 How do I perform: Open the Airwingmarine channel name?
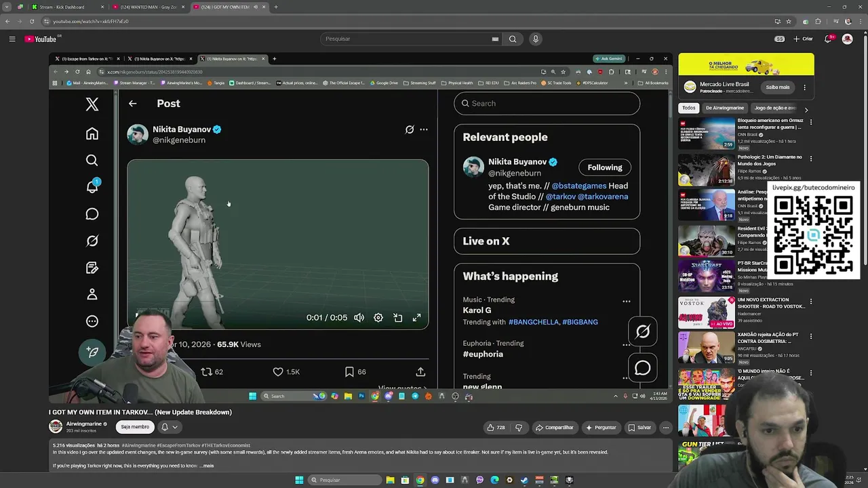(x=83, y=424)
